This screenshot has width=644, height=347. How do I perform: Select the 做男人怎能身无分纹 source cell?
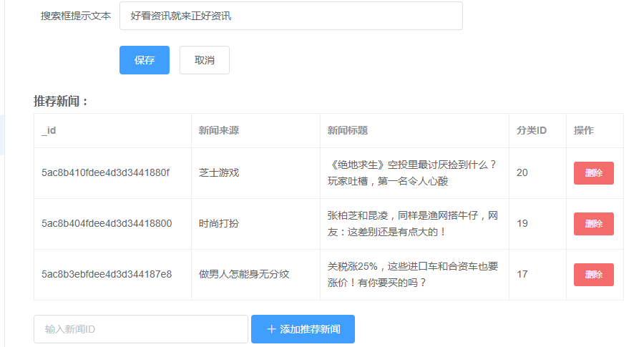255,274
